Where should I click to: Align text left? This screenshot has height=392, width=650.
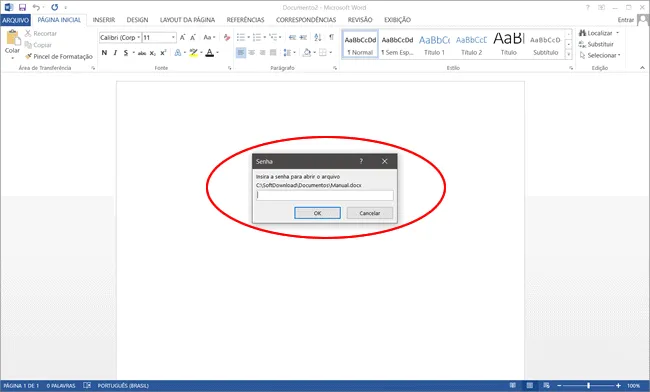(241, 53)
